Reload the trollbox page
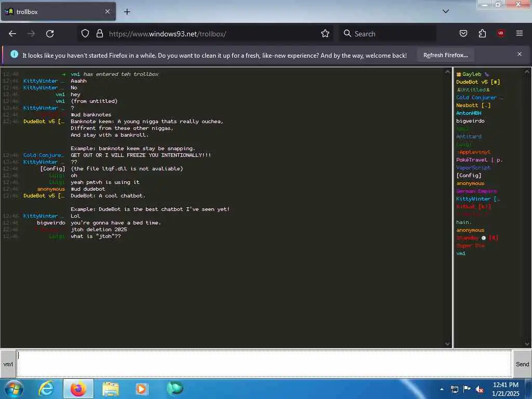 pyautogui.click(x=50, y=34)
